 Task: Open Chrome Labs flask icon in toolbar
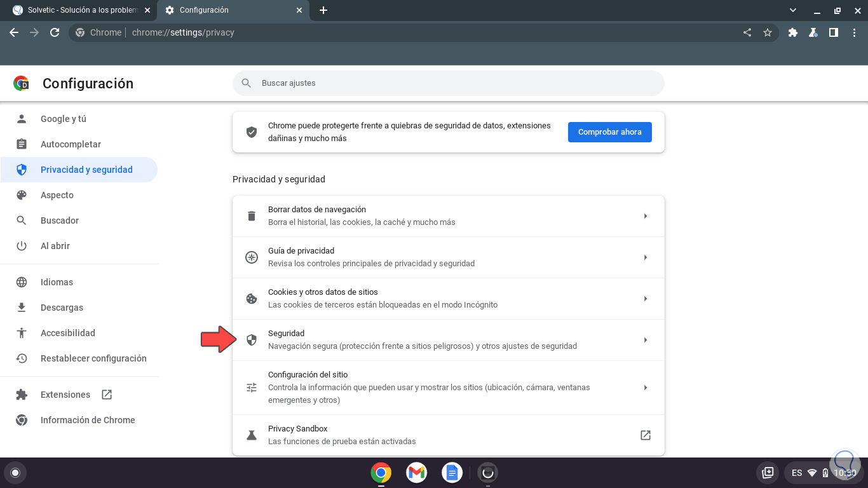(813, 32)
